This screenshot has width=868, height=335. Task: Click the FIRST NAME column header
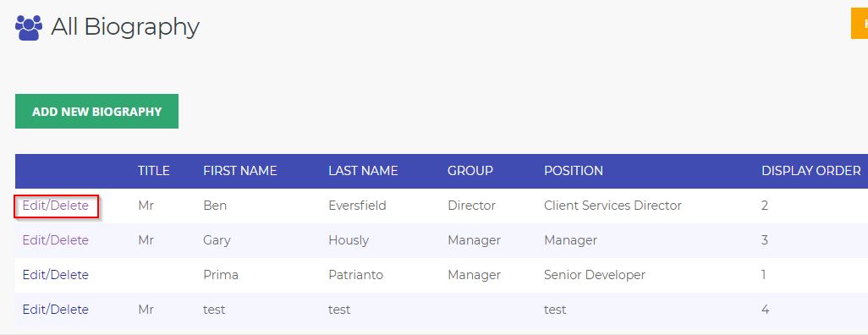pos(240,171)
